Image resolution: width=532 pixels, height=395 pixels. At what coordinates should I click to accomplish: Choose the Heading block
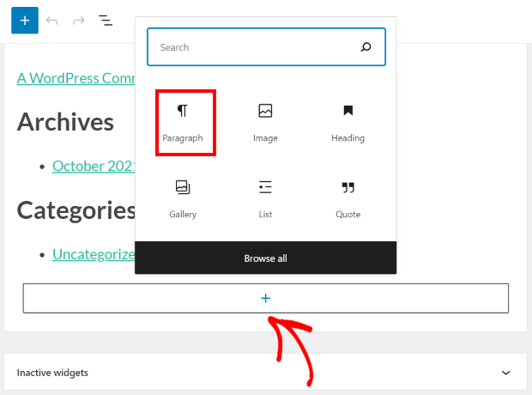[348, 123]
